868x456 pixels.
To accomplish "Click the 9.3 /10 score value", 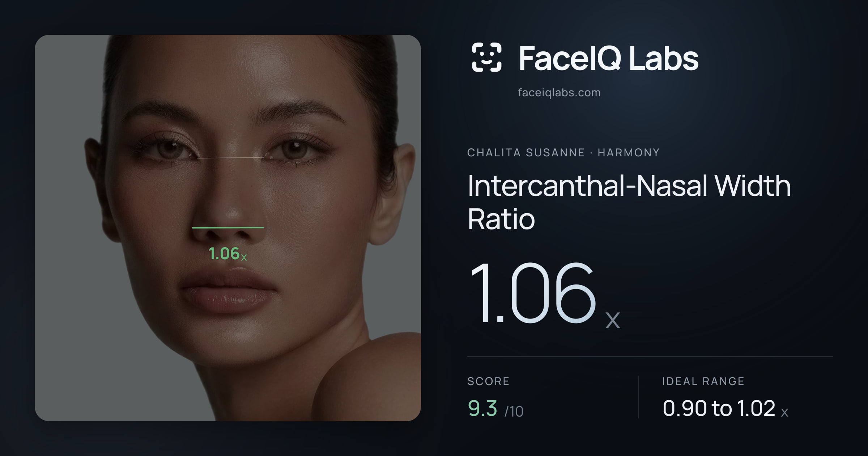I will 495,409.
